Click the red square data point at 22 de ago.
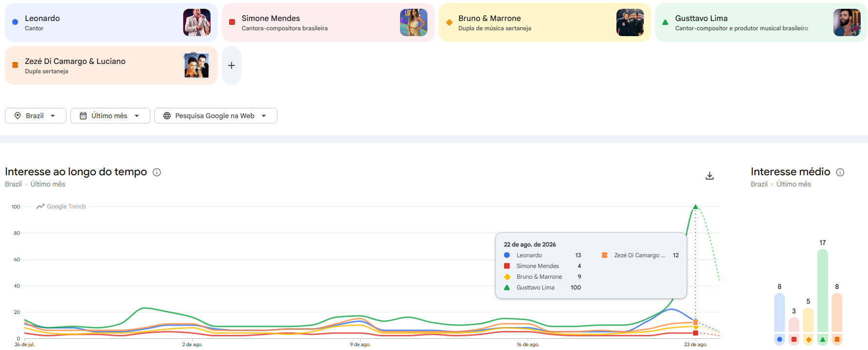This screenshot has width=868, height=350. point(696,333)
